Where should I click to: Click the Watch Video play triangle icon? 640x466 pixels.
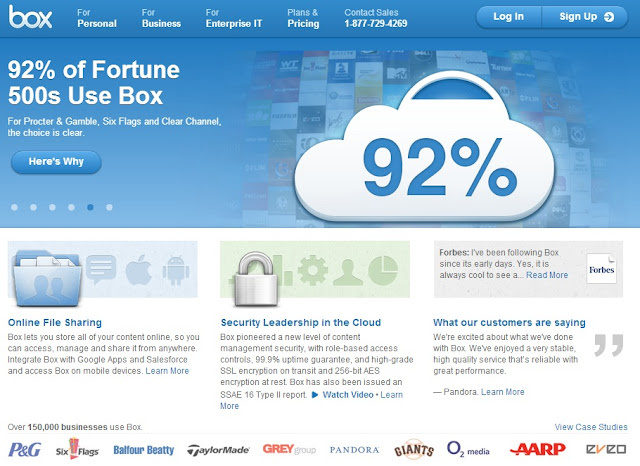coord(315,395)
